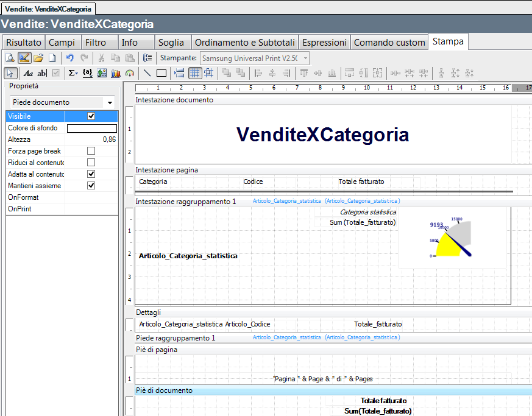
Task: Open the Stampante printer dropdown
Action: click(x=305, y=58)
